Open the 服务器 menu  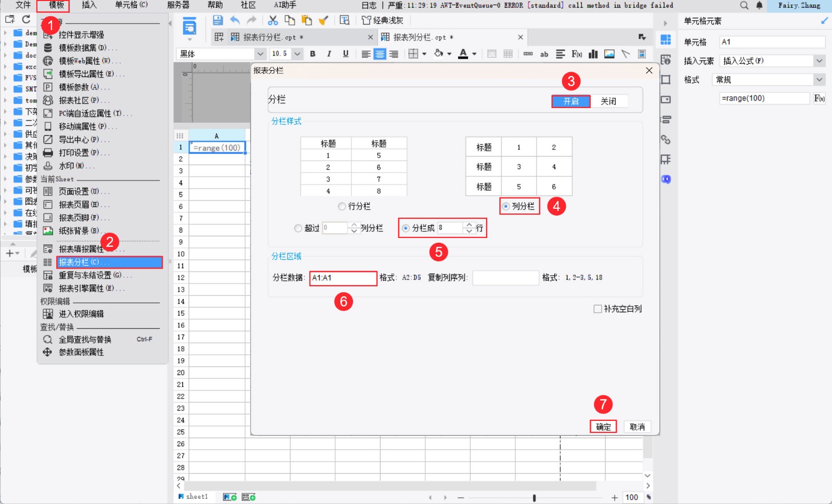click(178, 5)
